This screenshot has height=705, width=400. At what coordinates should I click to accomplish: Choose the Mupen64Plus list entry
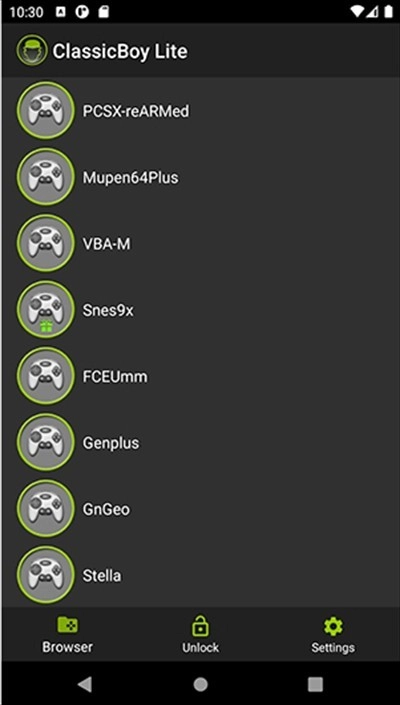coord(200,177)
